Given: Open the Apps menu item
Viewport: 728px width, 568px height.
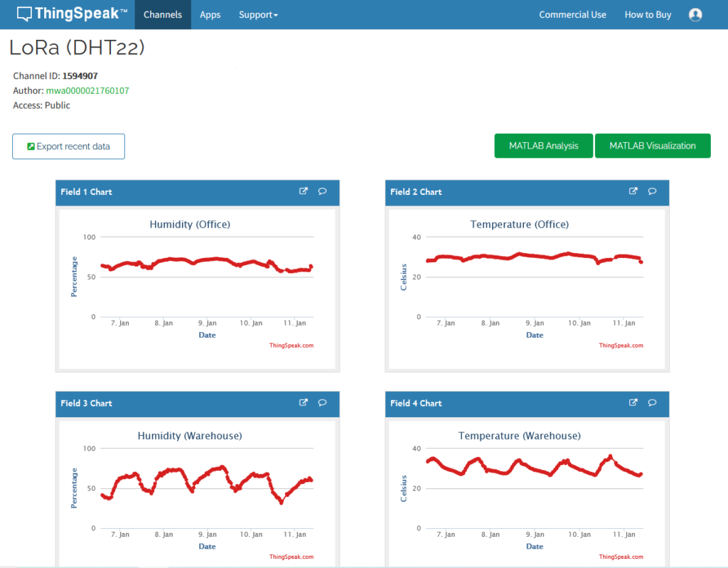Looking at the screenshot, I should 210,15.
